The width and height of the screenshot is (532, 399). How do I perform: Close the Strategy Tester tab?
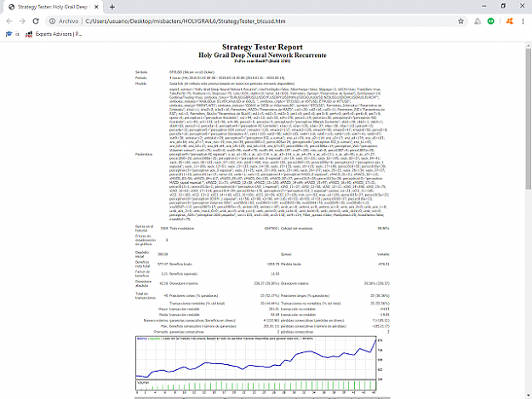tap(96, 7)
